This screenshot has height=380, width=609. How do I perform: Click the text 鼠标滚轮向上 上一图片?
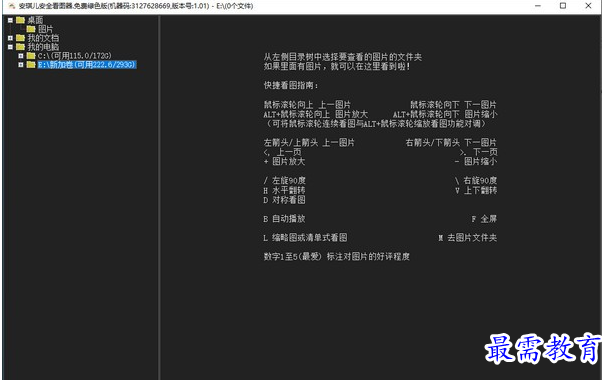click(307, 105)
